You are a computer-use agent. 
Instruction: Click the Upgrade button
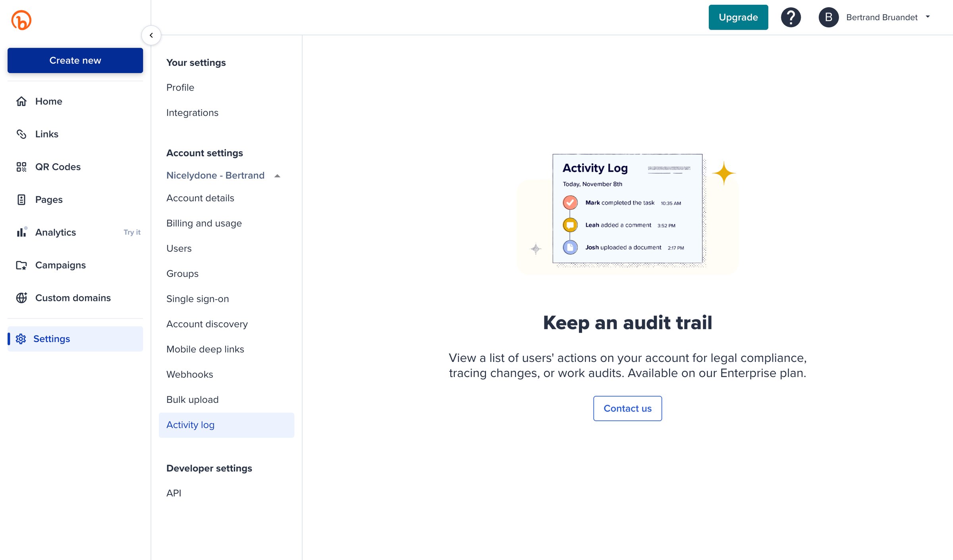tap(738, 17)
